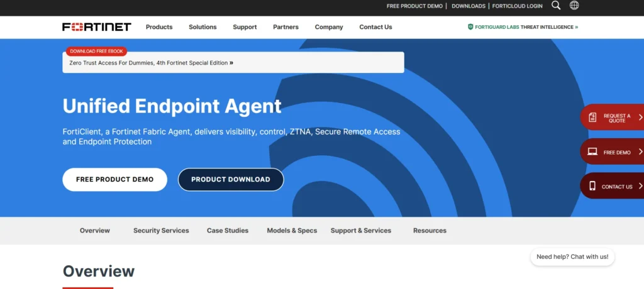Open the Partners menu

click(286, 27)
